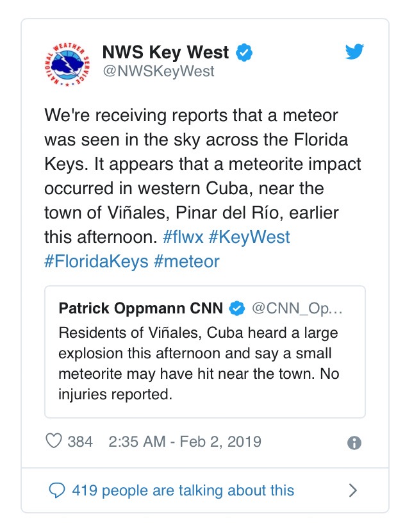
Task: Follow the #FloridaKeys hashtag link
Action: 96,261
